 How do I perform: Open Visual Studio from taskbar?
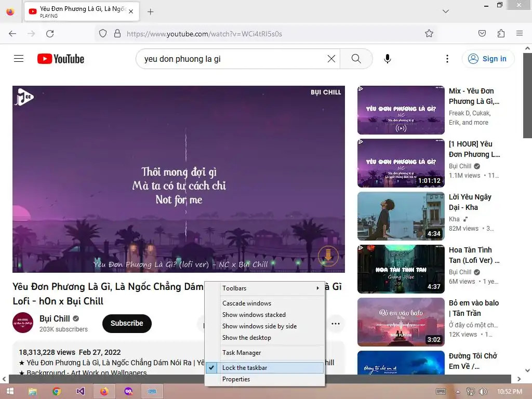pyautogui.click(x=81, y=392)
